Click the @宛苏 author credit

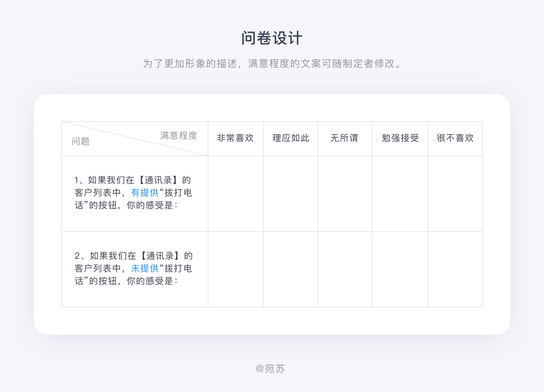click(x=270, y=369)
